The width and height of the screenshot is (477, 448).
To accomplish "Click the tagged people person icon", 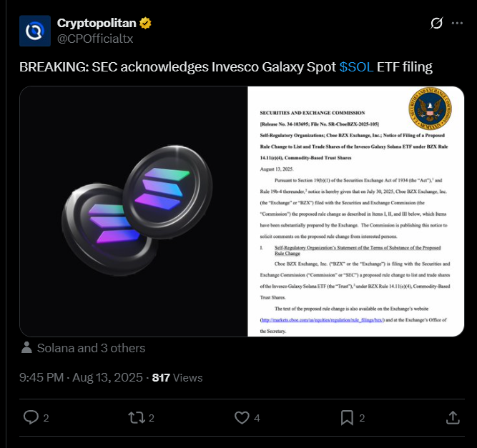I will tap(26, 347).
